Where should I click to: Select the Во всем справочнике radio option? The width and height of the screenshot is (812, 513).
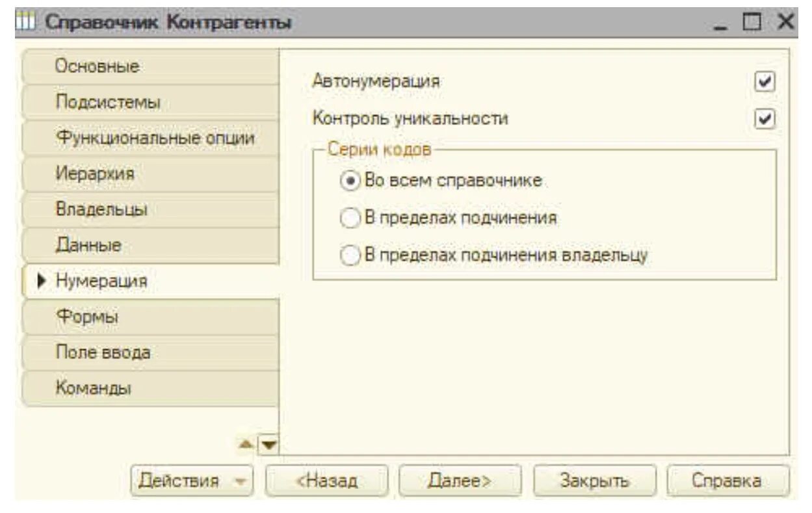point(351,180)
